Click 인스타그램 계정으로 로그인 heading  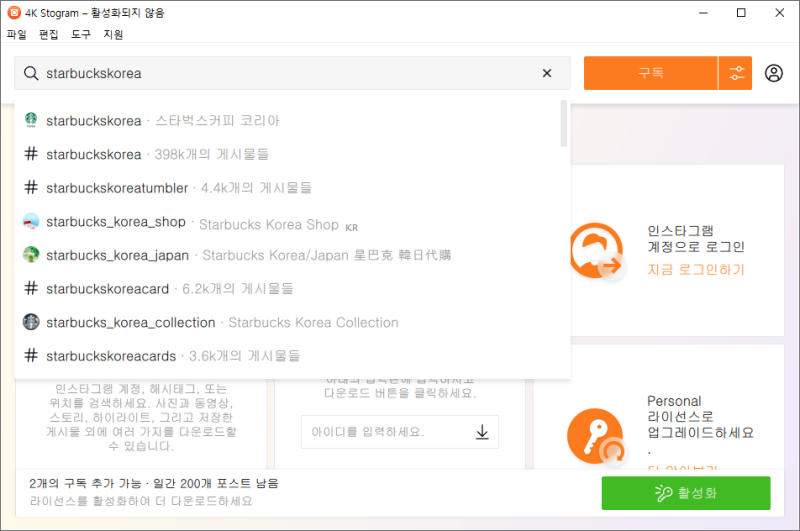696,239
